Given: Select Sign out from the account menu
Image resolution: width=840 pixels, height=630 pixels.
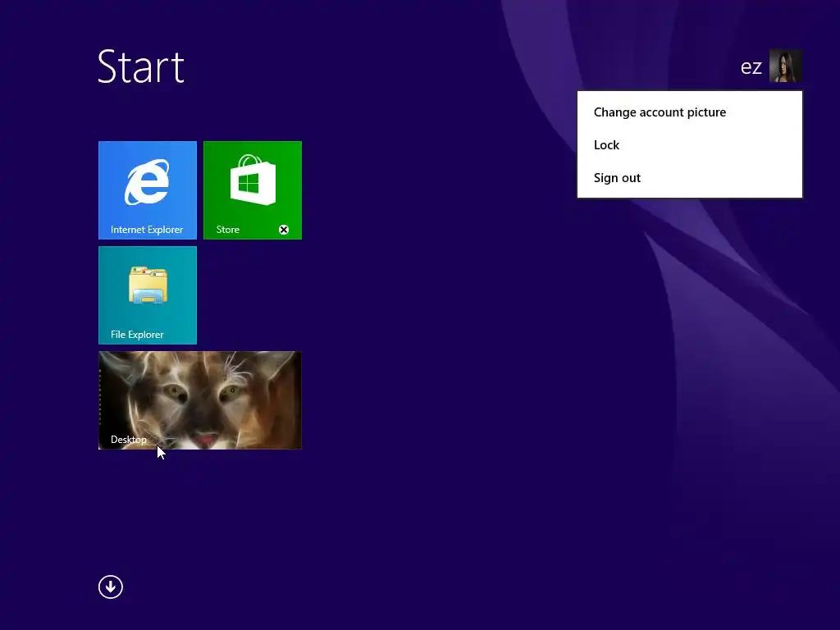Looking at the screenshot, I should point(689,178).
